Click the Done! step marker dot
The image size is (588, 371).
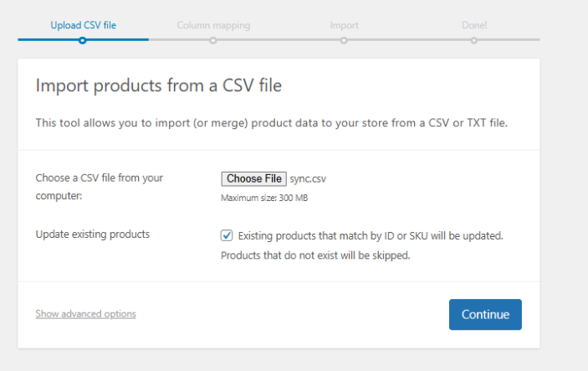pos(474,39)
